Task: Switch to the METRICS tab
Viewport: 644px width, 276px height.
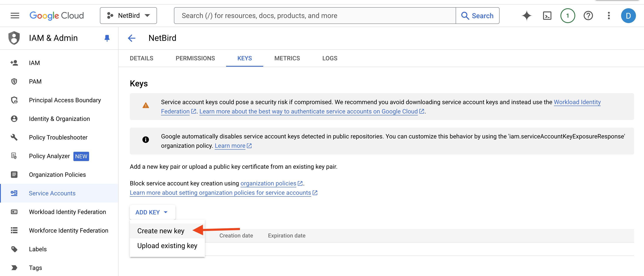Action: point(287,58)
